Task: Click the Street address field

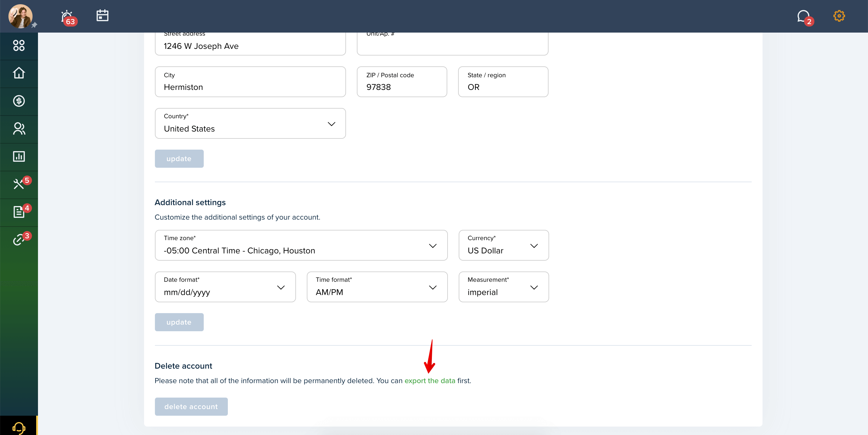Action: click(x=250, y=43)
